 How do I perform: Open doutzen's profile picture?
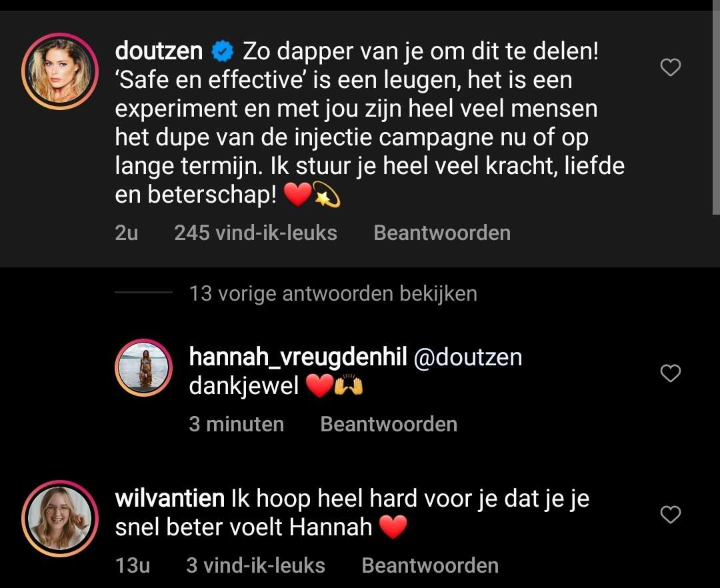pos(60,71)
